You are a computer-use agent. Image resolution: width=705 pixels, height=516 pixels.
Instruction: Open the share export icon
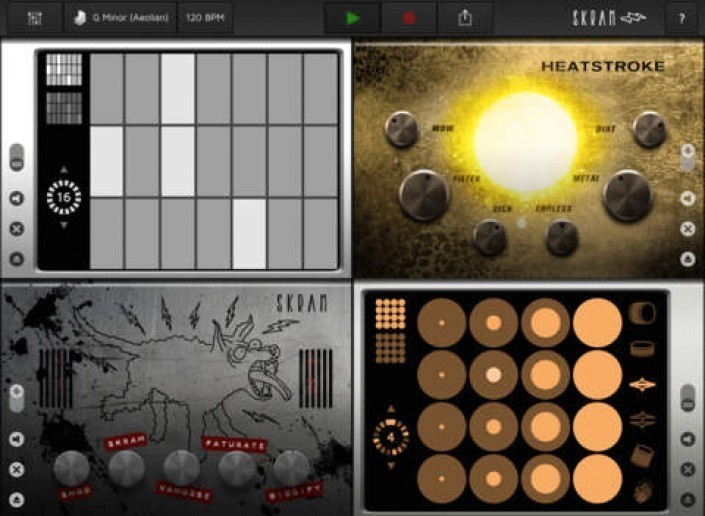coord(465,18)
